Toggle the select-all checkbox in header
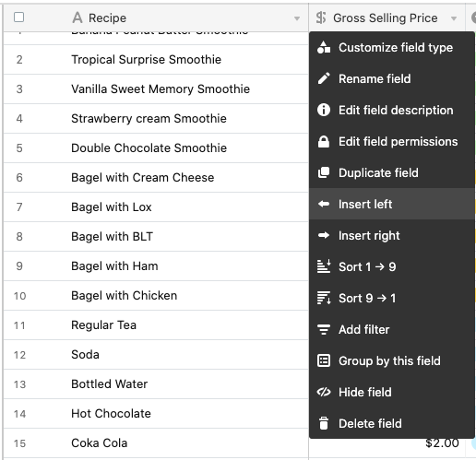 [19, 18]
